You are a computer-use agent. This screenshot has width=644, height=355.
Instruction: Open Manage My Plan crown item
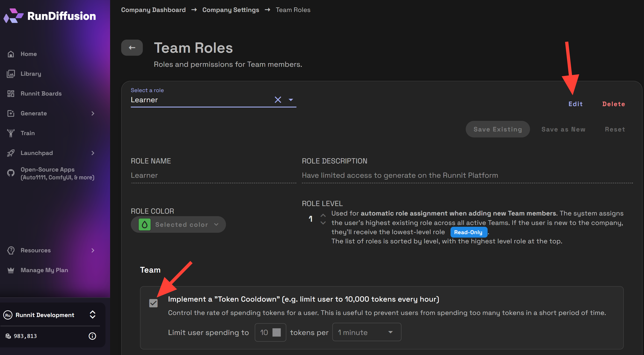pos(44,270)
